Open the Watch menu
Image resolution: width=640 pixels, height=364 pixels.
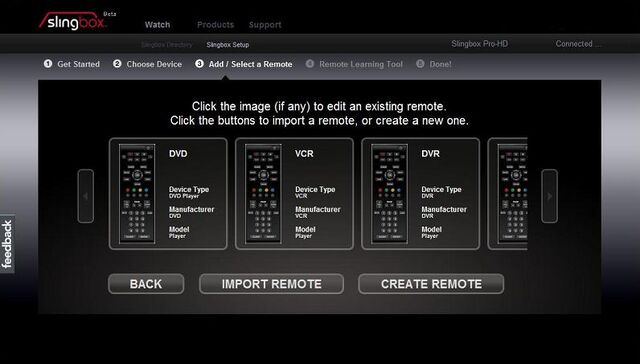point(157,25)
